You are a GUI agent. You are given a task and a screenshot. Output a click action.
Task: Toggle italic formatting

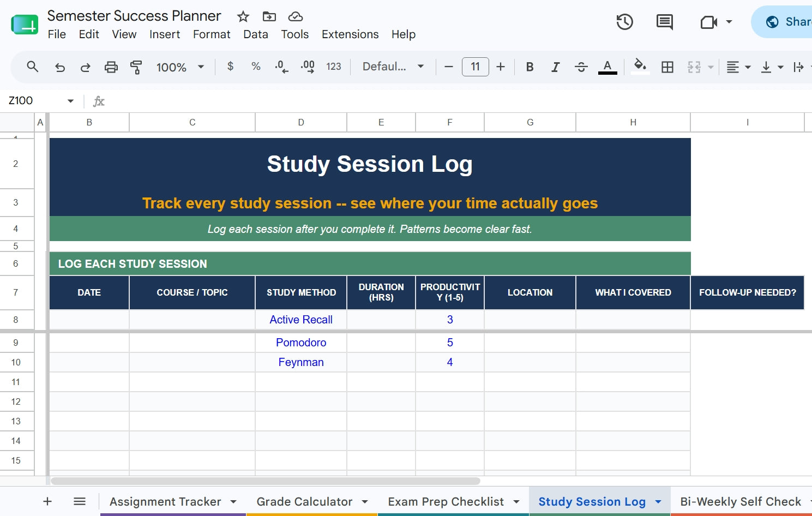pyautogui.click(x=555, y=67)
